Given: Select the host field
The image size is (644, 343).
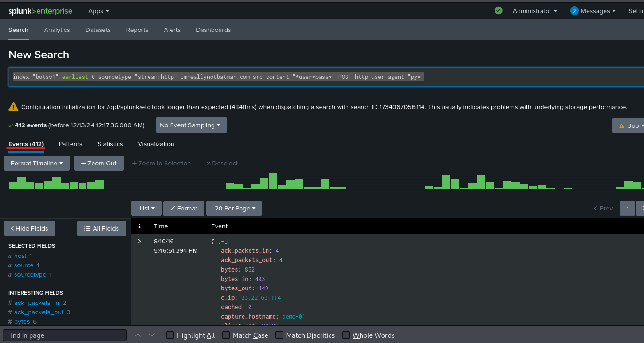Looking at the screenshot, I should tap(20, 256).
